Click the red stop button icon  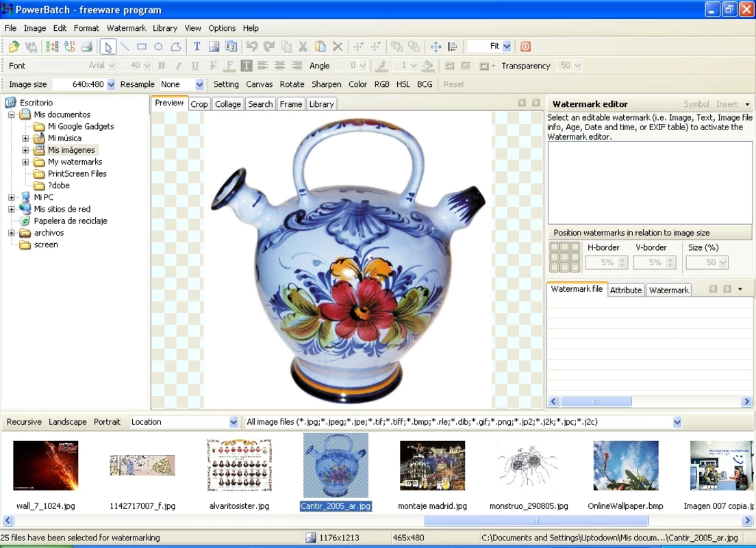coord(525,47)
